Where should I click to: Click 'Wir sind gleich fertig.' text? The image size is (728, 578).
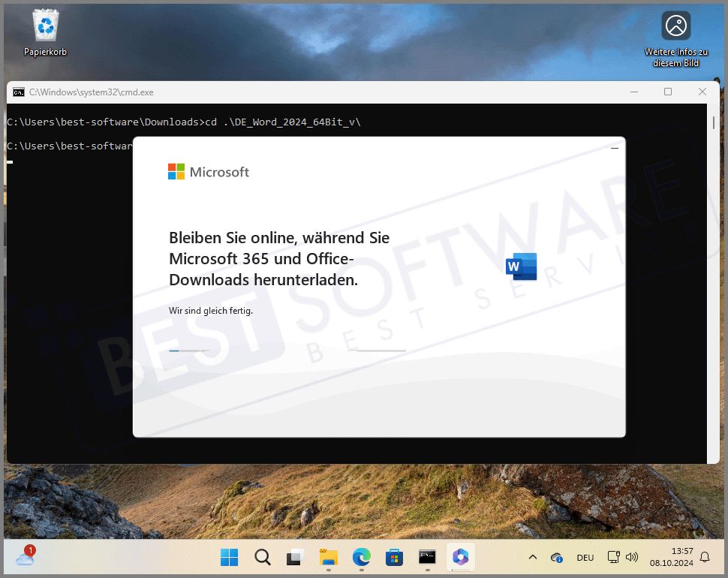point(211,311)
